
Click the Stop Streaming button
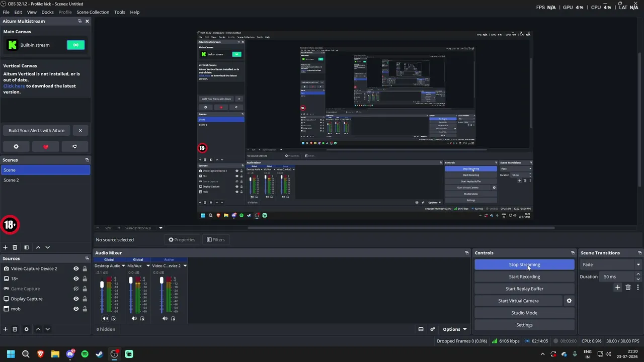click(524, 264)
